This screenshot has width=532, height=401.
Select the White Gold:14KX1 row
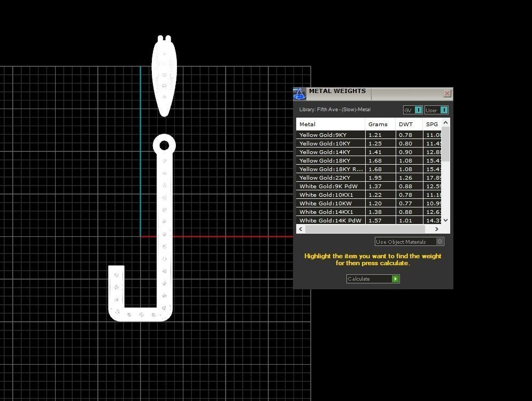coord(368,212)
